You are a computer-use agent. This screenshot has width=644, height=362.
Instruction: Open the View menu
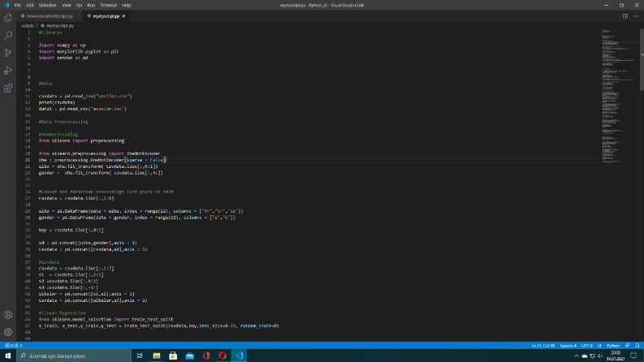click(x=66, y=6)
